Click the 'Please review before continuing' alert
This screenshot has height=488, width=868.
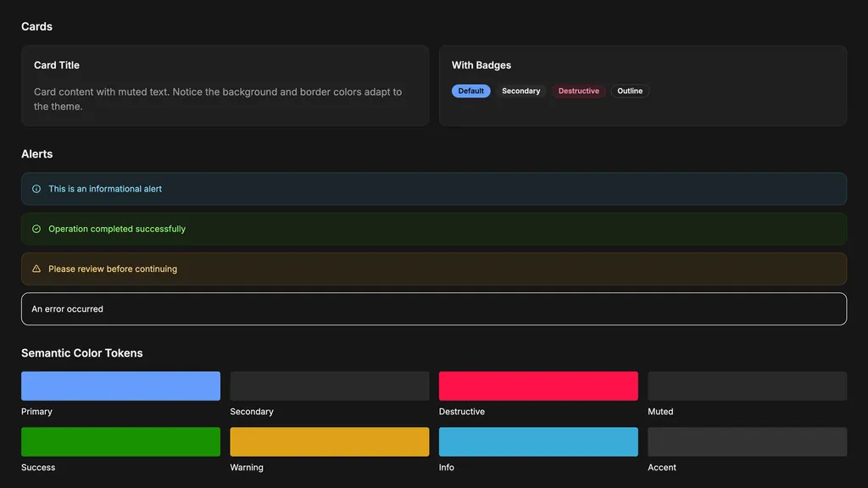click(434, 269)
